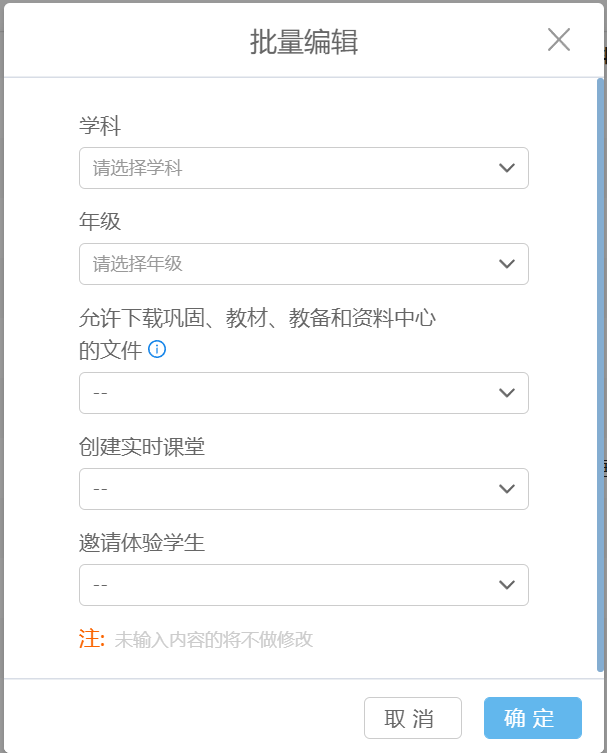
Task: Confirm changes with the 确定 button
Action: tap(533, 718)
